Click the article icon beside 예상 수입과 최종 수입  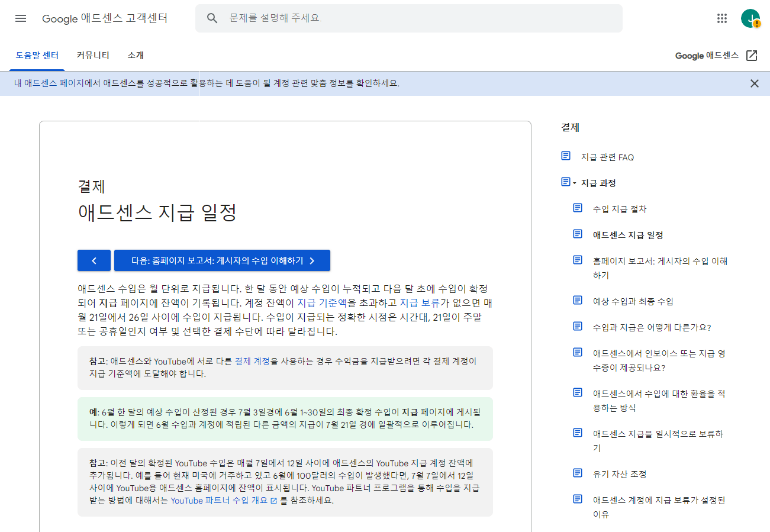pos(578,299)
